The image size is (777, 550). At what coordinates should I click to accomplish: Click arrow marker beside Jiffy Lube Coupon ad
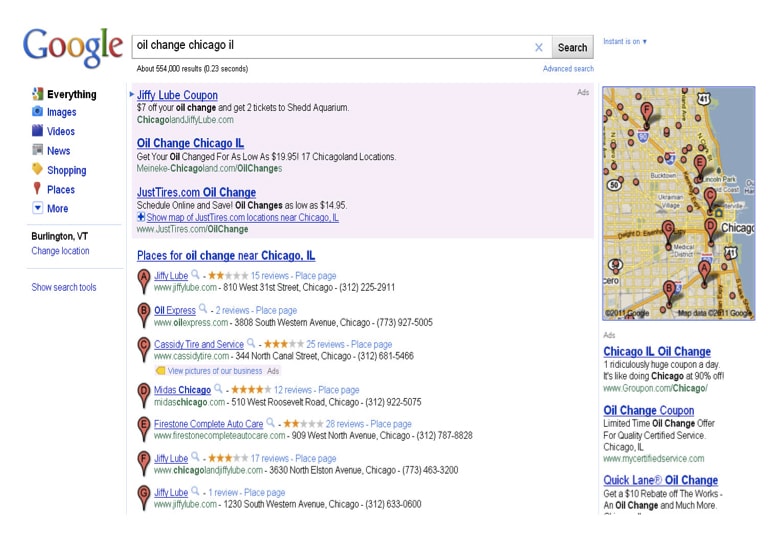(132, 94)
